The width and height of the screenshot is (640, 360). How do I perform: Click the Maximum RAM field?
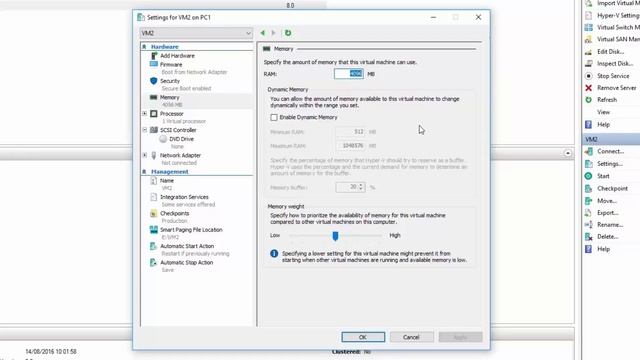350,146
